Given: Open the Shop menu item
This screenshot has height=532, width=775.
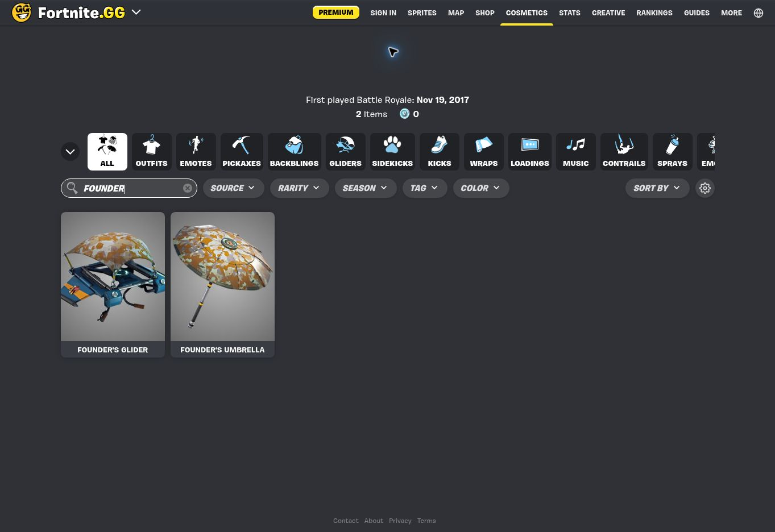Looking at the screenshot, I should (485, 13).
